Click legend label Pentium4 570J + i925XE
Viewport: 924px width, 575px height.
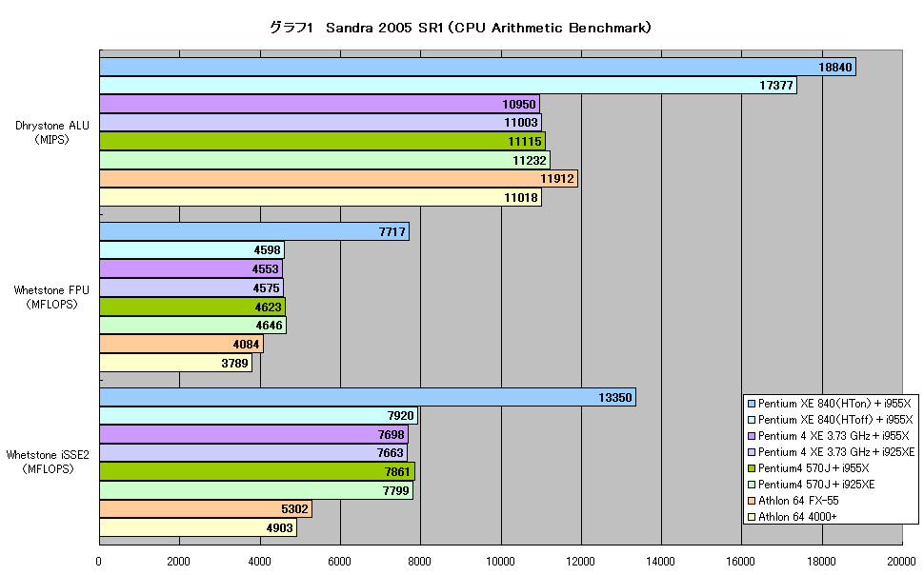pos(816,485)
